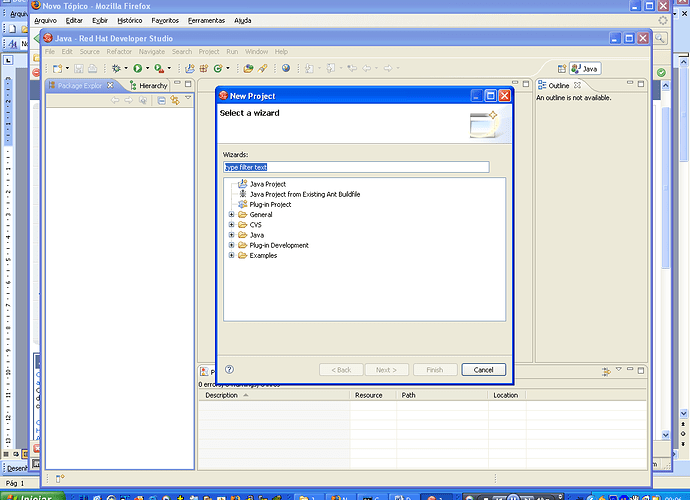Screen dimensions: 690x500
Task: Click the web browser globe toolbar icon
Action: (x=286, y=68)
